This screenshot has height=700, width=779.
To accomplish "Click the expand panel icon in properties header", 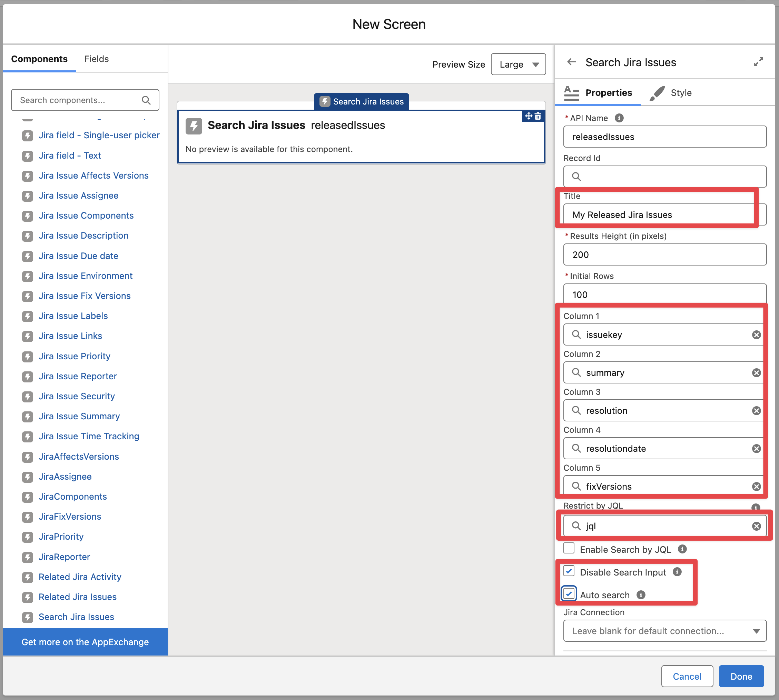I will click(758, 62).
